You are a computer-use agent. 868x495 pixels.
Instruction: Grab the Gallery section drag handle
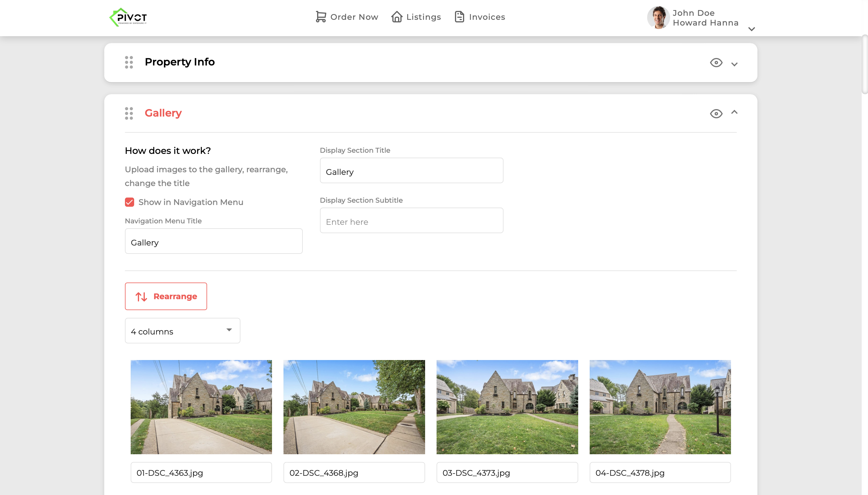[x=129, y=113]
